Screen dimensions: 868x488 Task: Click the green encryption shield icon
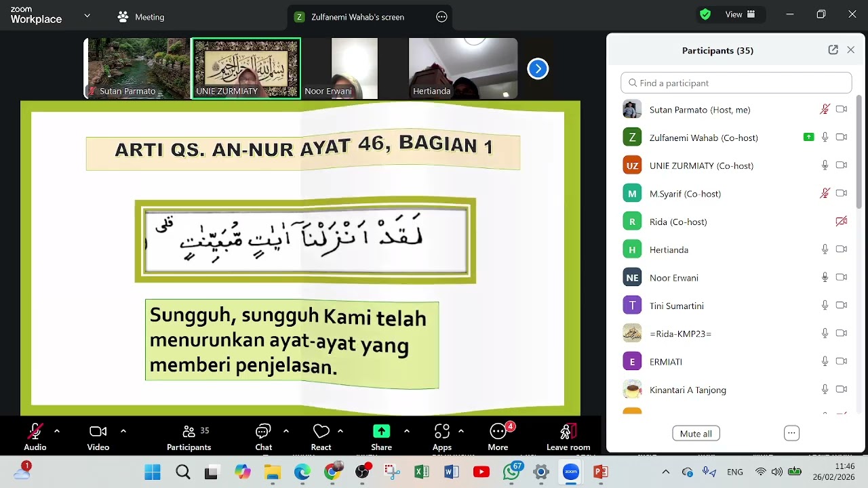pos(705,14)
